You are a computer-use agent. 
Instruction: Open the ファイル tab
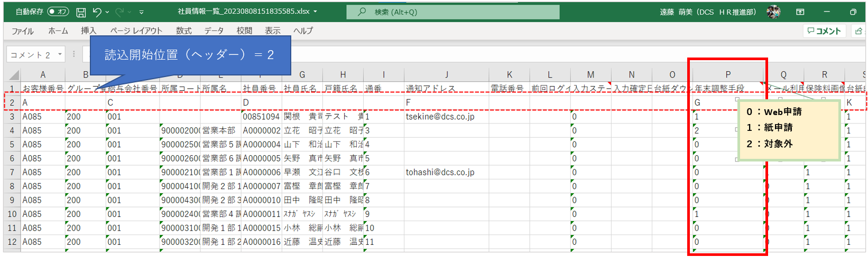click(23, 31)
